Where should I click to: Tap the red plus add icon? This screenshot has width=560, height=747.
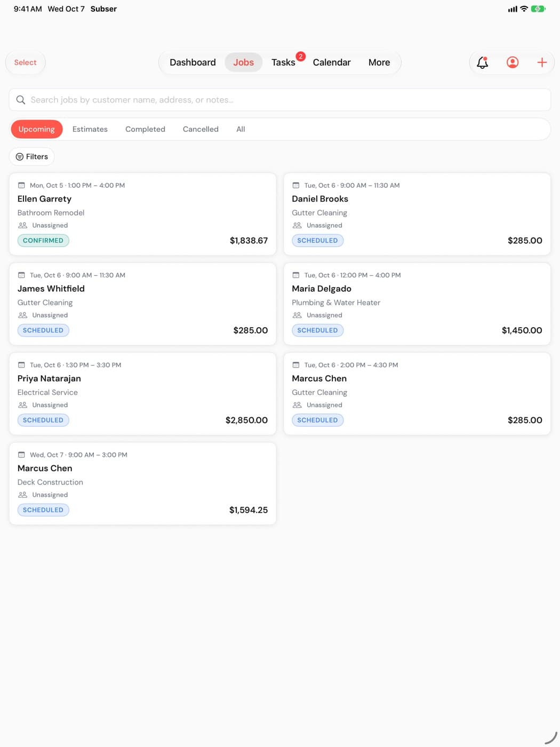pos(542,62)
